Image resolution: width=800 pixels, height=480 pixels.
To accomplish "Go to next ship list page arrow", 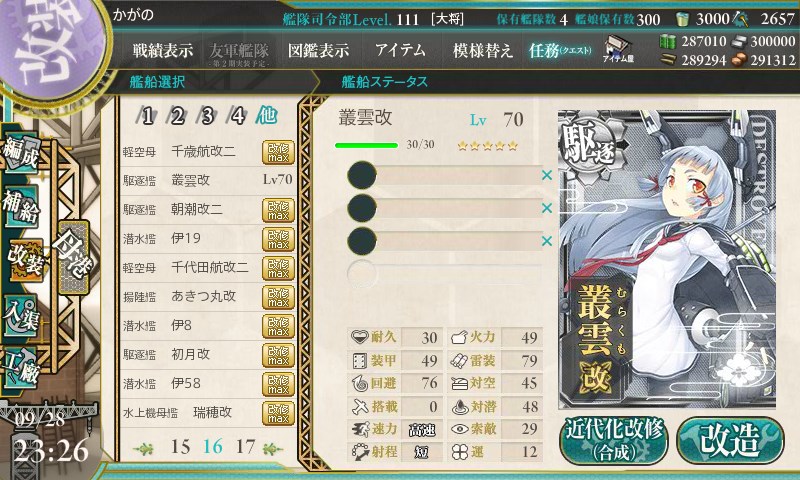I will [273, 448].
